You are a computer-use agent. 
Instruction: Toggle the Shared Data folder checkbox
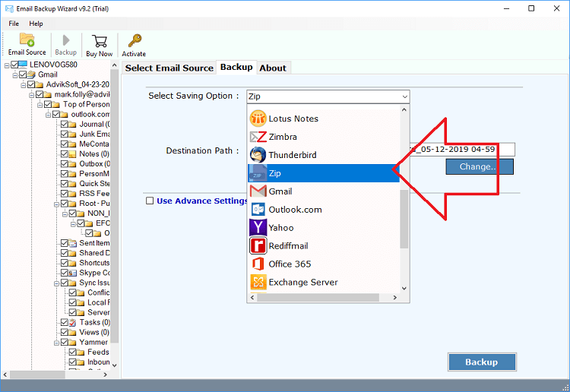tap(65, 253)
